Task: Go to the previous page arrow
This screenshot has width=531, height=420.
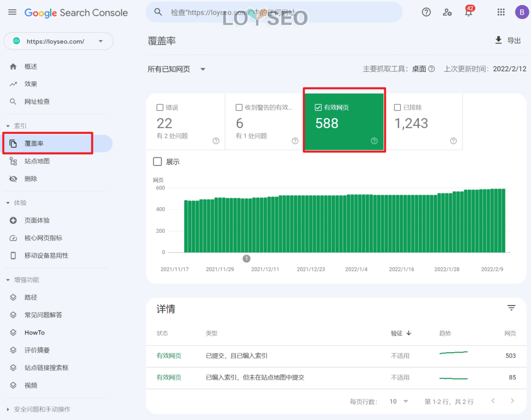Action: click(493, 401)
